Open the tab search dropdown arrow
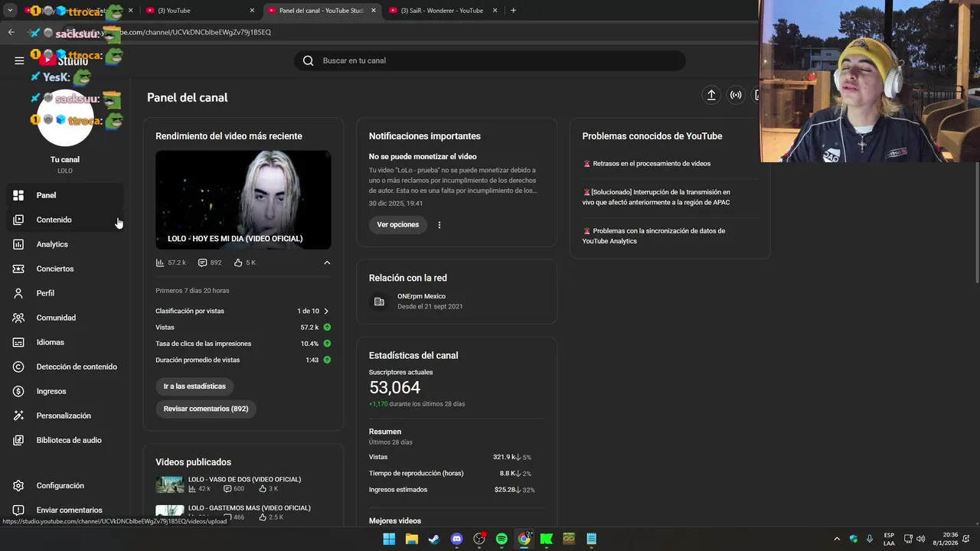This screenshot has height=551, width=980. click(10, 11)
